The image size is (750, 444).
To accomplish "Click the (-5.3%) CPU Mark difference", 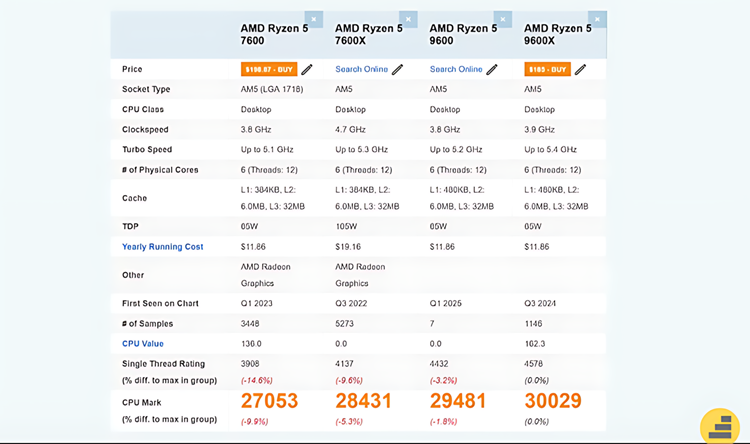I will pos(349,422).
